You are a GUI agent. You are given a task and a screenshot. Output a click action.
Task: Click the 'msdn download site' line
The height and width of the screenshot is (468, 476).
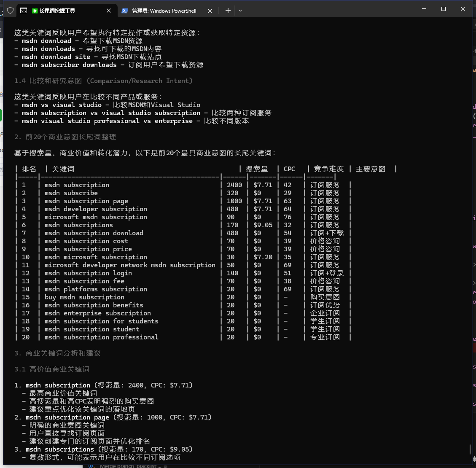tap(88, 57)
